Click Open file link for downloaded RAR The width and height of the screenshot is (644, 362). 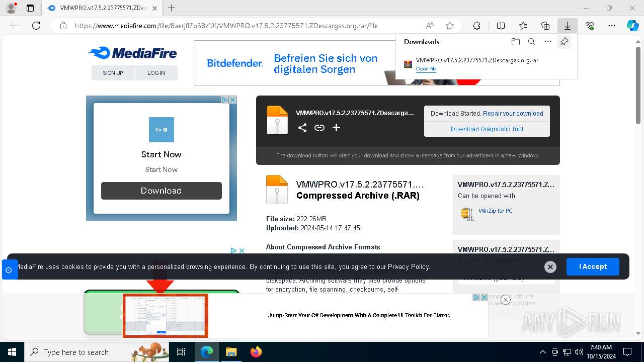(x=426, y=69)
